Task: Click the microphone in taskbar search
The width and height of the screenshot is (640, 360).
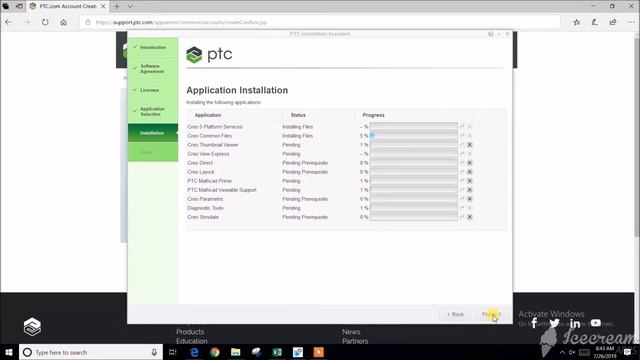Action: click(x=154, y=352)
